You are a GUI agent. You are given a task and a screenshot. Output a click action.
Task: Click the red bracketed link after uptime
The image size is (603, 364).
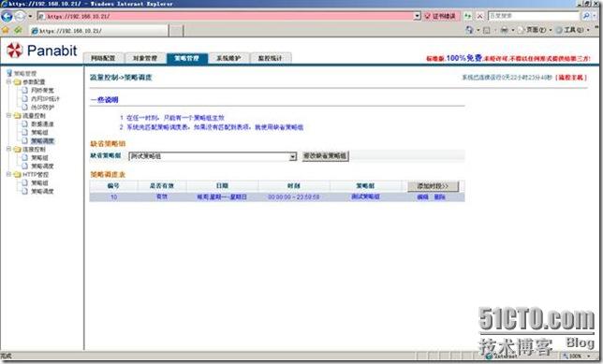tap(571, 78)
